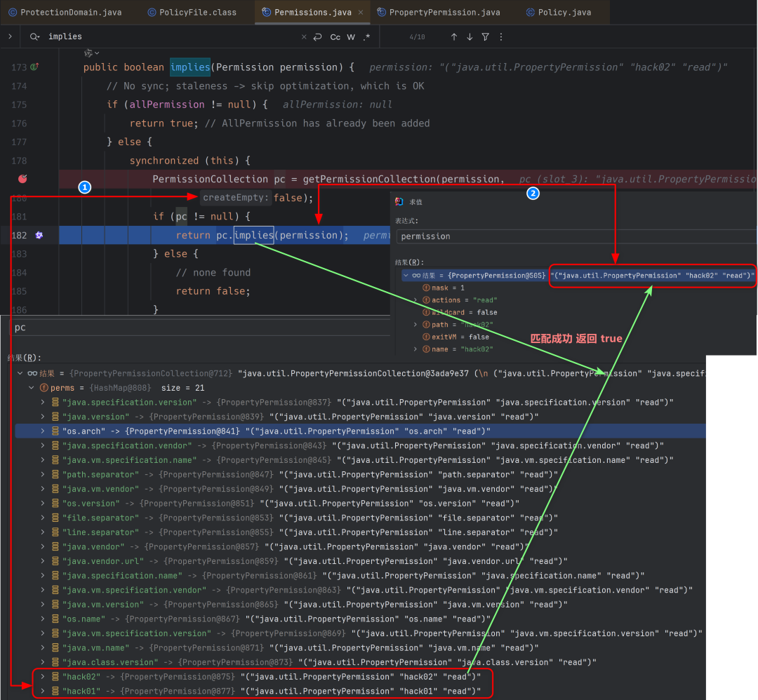Clear the "implies" search text
This screenshot has height=700, width=758.
304,36
